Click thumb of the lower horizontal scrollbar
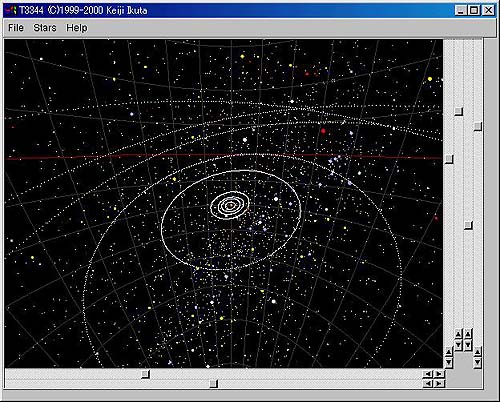 pos(213,383)
